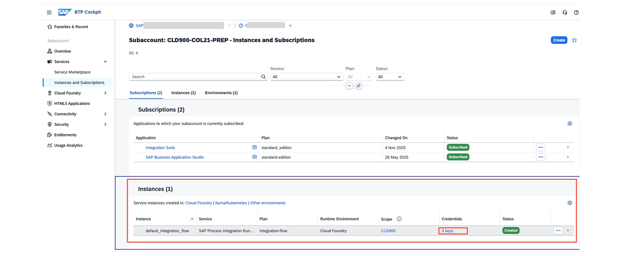Switch to Instances (1) tab

[x=184, y=93]
